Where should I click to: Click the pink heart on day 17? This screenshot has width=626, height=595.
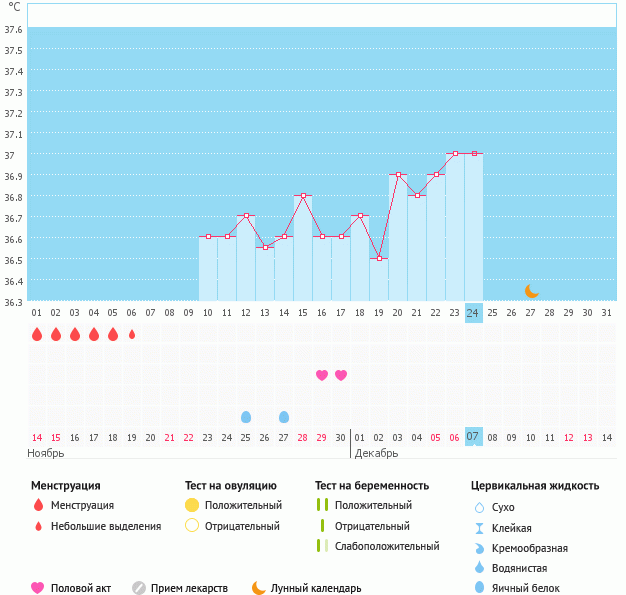pyautogui.click(x=341, y=375)
